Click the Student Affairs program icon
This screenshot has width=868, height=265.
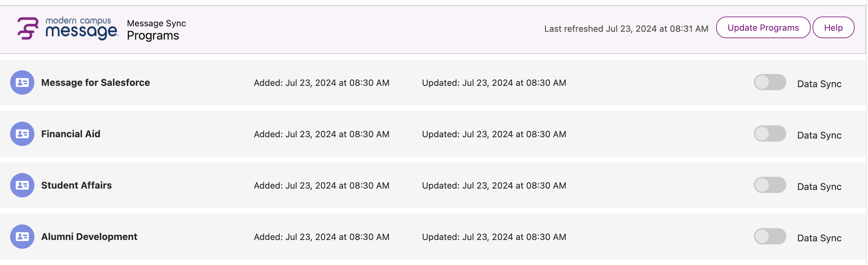22,185
